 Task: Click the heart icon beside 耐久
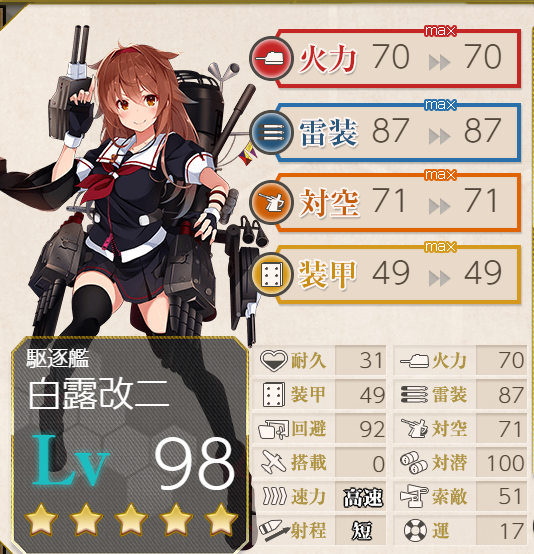point(273,361)
